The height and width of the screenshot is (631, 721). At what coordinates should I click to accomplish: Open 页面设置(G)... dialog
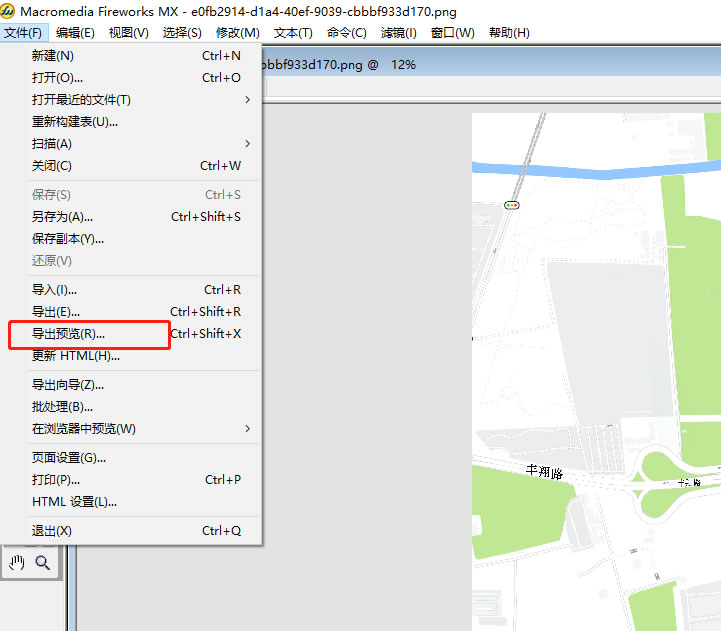pyautogui.click(x=69, y=458)
